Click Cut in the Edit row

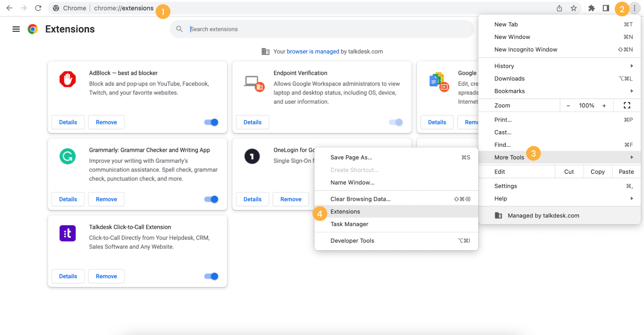coord(569,172)
